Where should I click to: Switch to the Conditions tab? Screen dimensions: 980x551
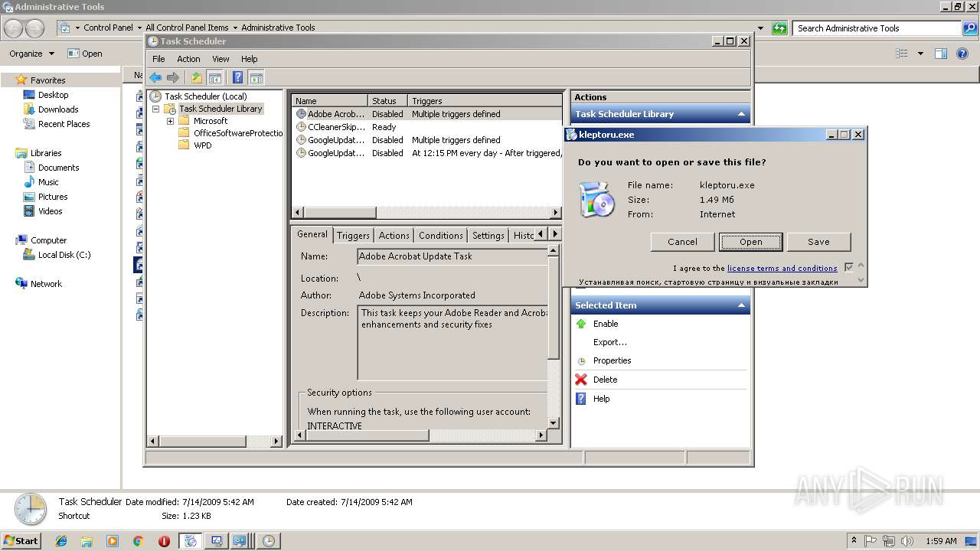click(440, 236)
